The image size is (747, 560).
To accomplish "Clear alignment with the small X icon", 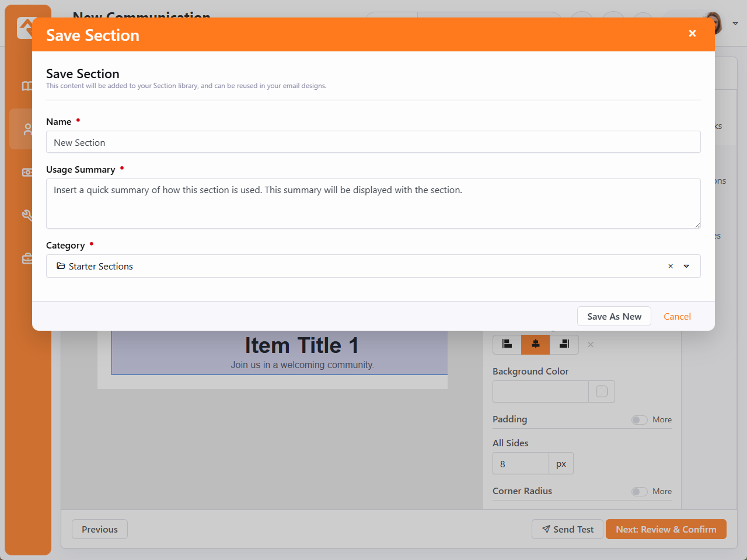I will (591, 345).
